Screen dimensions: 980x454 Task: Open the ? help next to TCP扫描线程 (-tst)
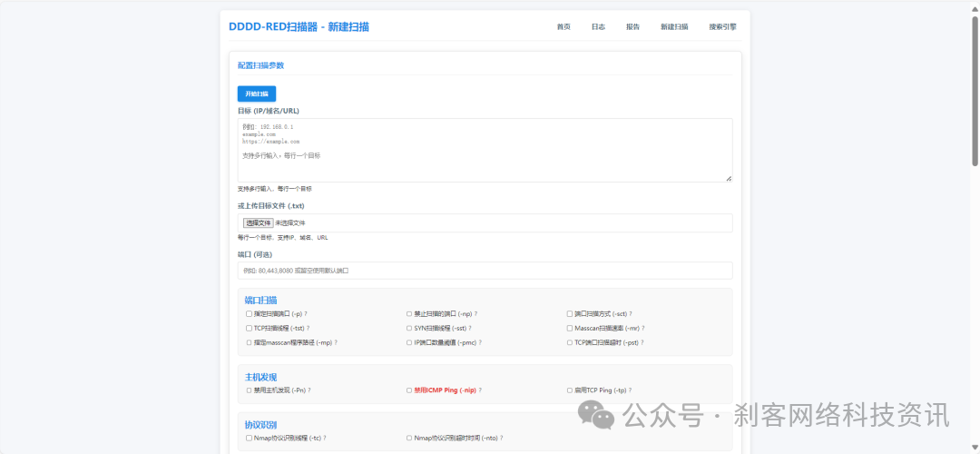[309, 329]
